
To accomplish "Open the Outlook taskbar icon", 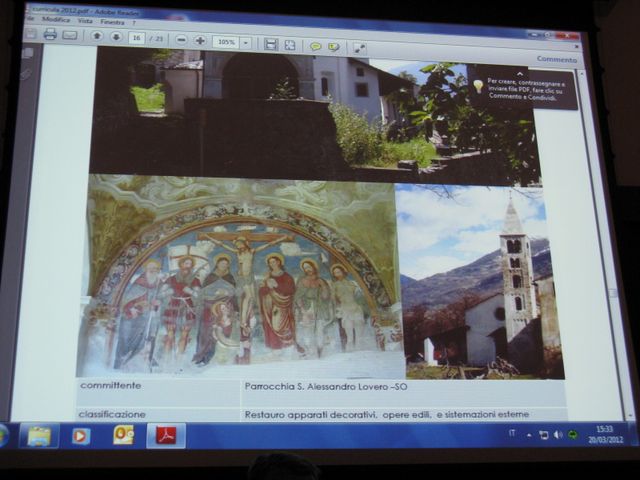I will pyautogui.click(x=124, y=435).
